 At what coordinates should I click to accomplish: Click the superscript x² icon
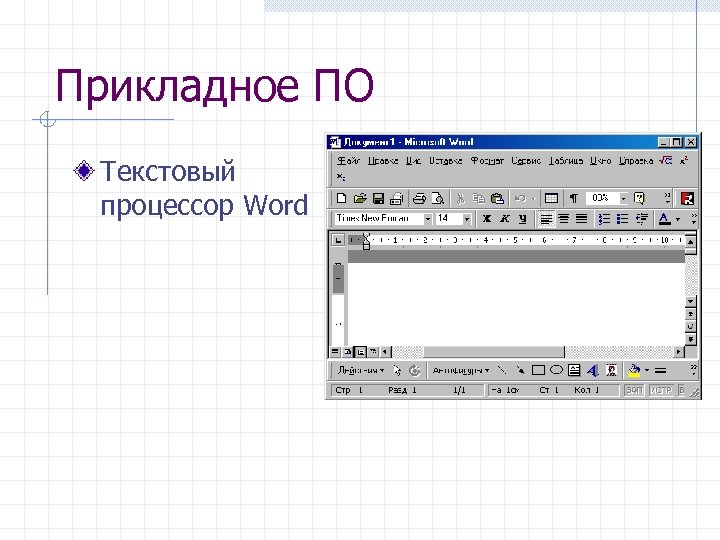tap(684, 160)
